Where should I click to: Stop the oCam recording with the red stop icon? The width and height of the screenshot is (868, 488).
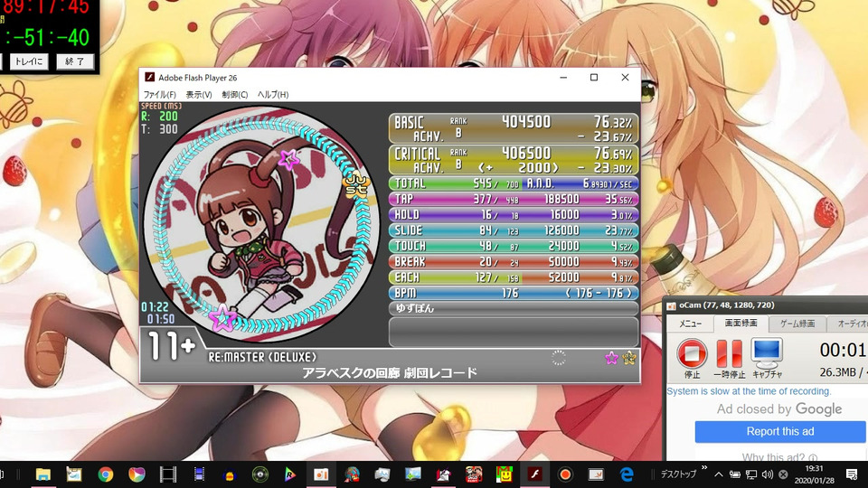click(692, 353)
